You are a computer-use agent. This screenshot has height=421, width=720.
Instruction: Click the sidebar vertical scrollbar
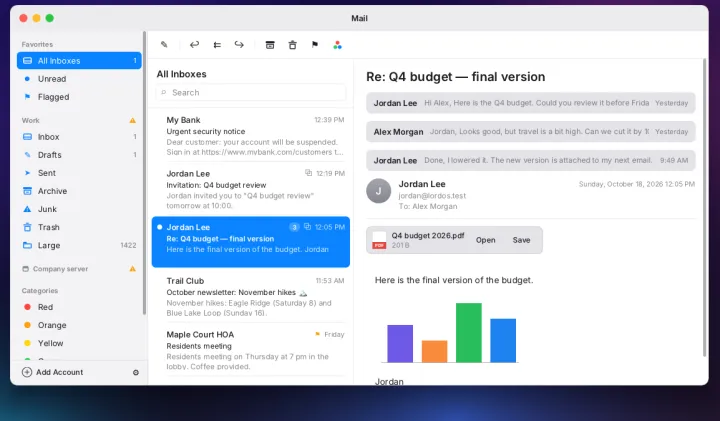pyautogui.click(x=144, y=174)
